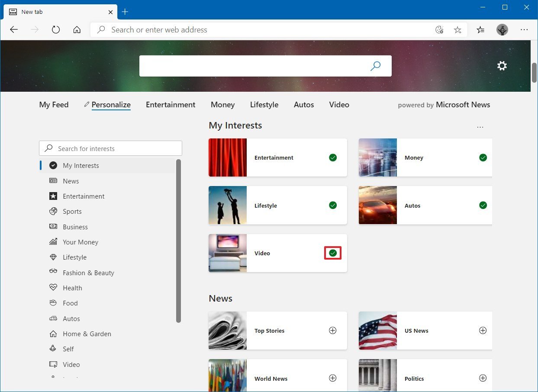Click the Video TV room thumbnail
The image size is (538, 392).
tap(228, 253)
